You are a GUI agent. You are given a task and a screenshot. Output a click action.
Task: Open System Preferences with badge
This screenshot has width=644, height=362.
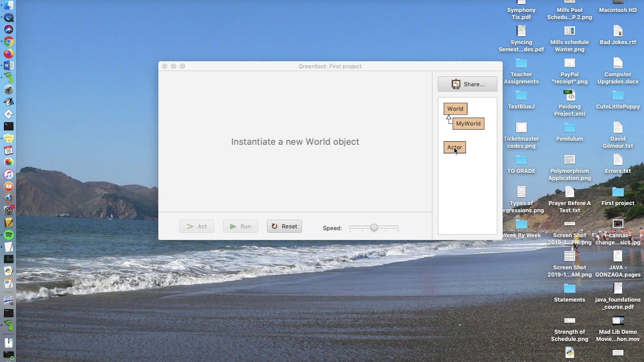click(9, 211)
